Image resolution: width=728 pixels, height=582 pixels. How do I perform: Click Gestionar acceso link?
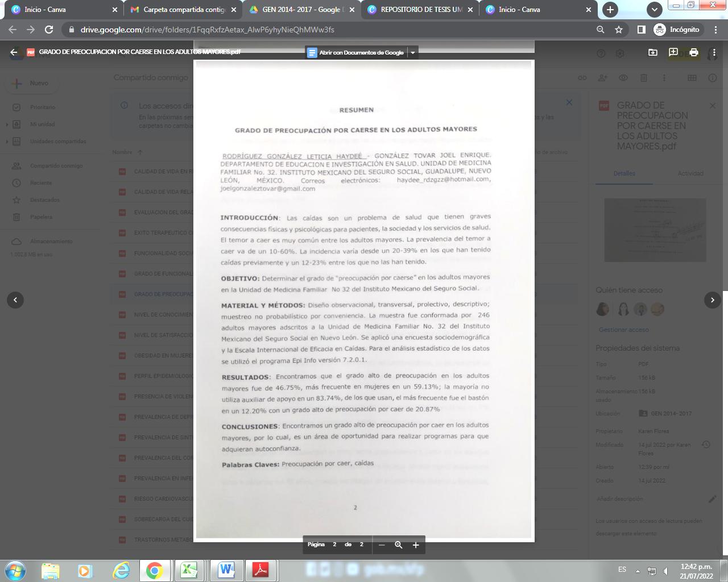[623, 330]
